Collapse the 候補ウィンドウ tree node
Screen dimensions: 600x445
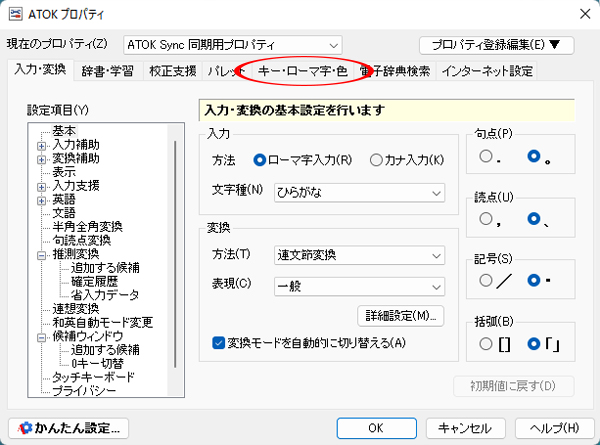(41, 337)
